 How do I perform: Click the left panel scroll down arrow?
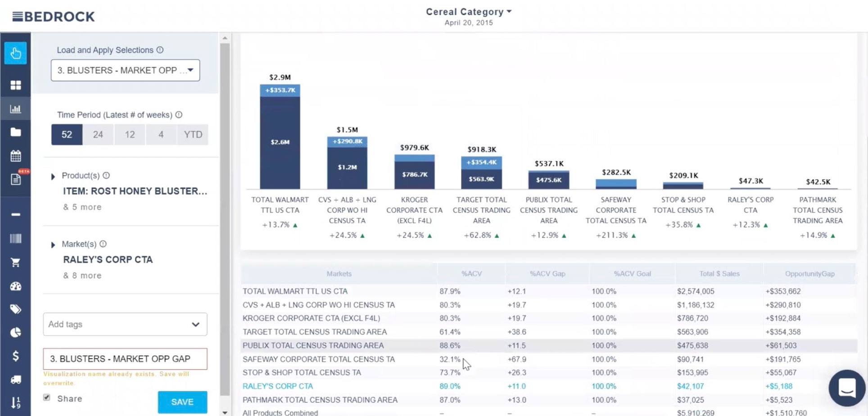tap(225, 412)
